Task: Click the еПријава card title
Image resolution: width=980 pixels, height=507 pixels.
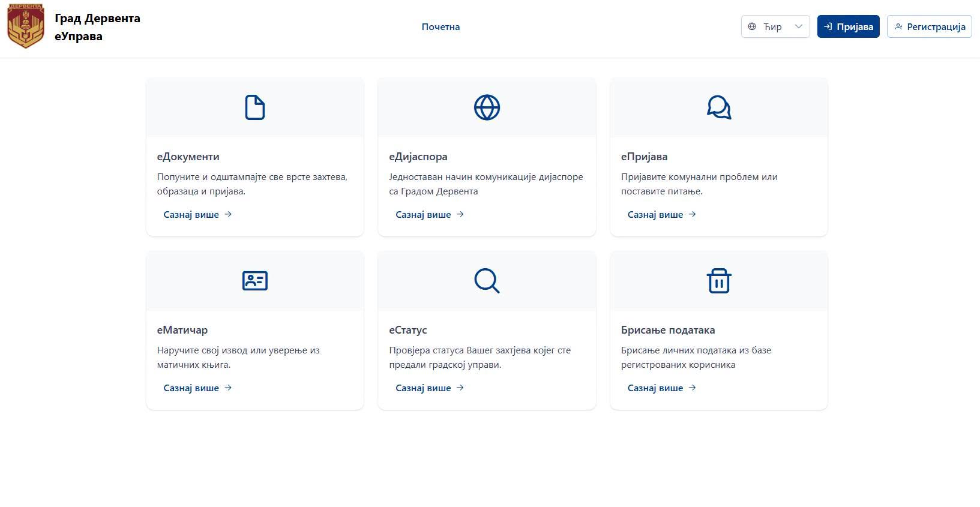Action: point(645,157)
